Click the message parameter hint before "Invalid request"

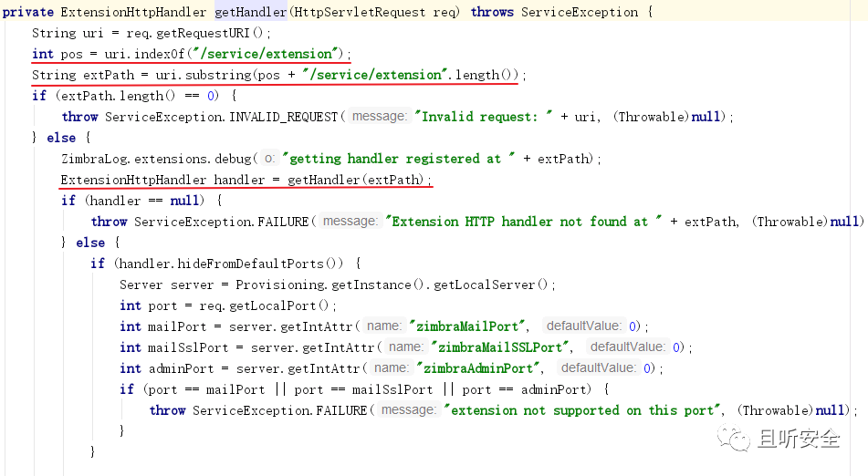pyautogui.click(x=379, y=116)
